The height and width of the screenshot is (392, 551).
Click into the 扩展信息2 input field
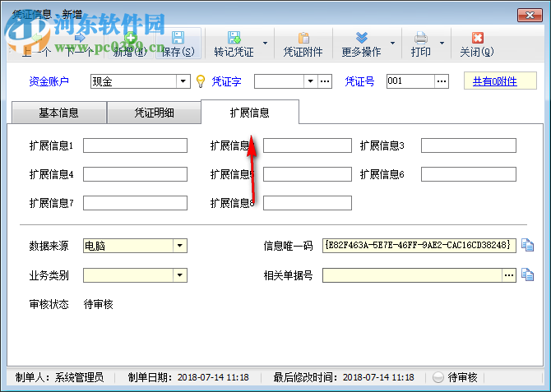pyautogui.click(x=308, y=145)
